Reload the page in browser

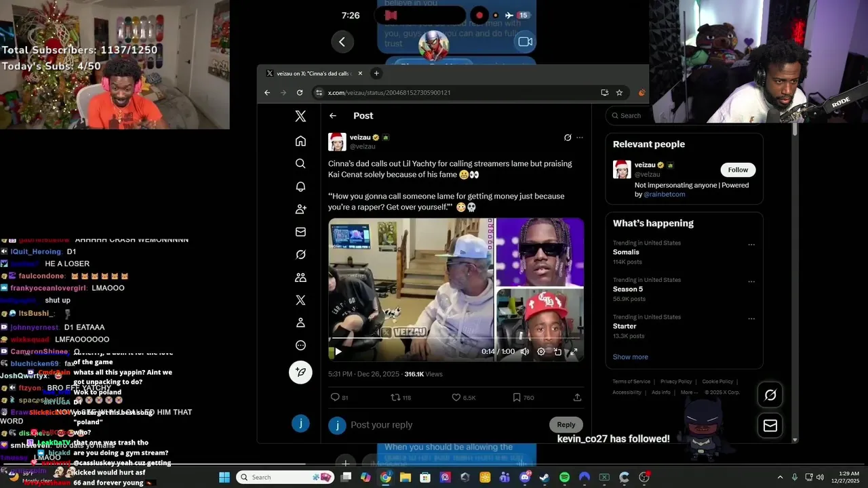click(x=300, y=93)
